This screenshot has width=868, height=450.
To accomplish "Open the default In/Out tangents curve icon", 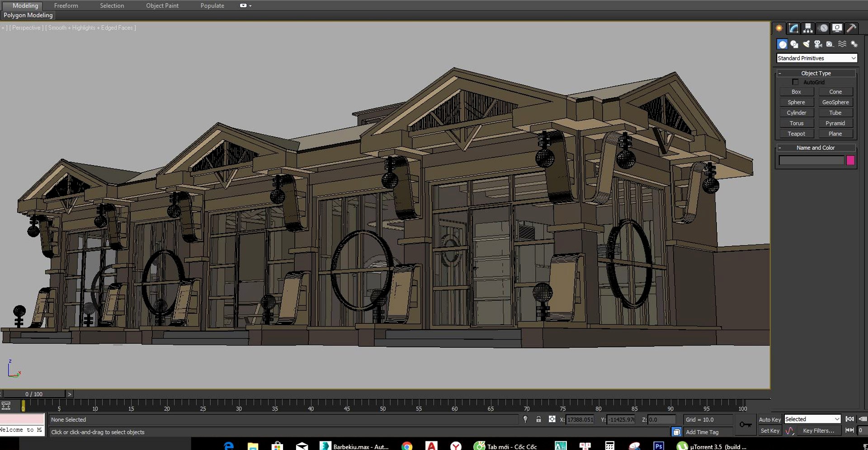I will (789, 431).
